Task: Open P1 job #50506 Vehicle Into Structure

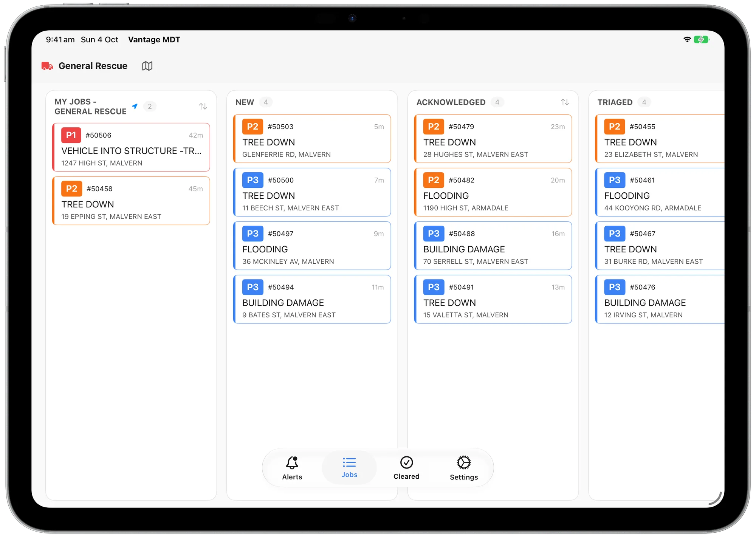Action: click(x=131, y=147)
